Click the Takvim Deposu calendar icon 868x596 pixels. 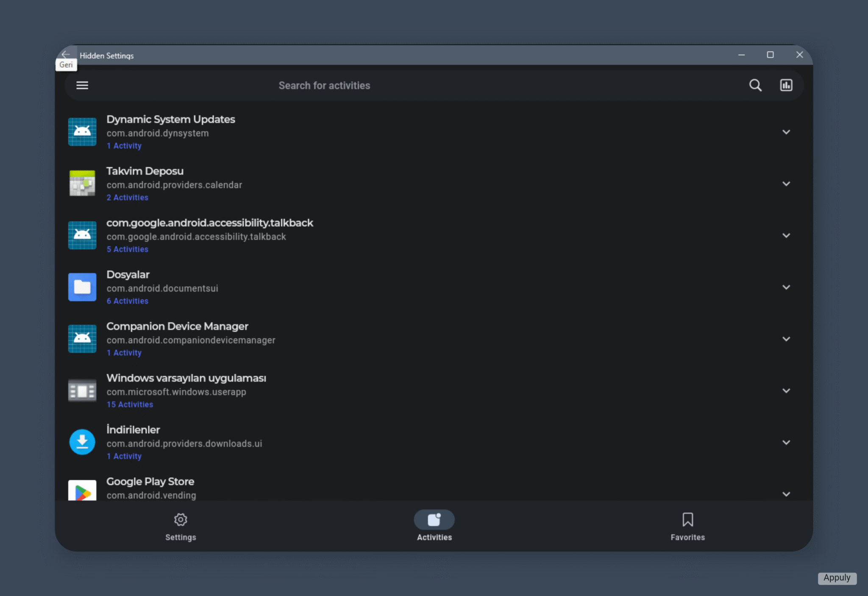coord(82,184)
